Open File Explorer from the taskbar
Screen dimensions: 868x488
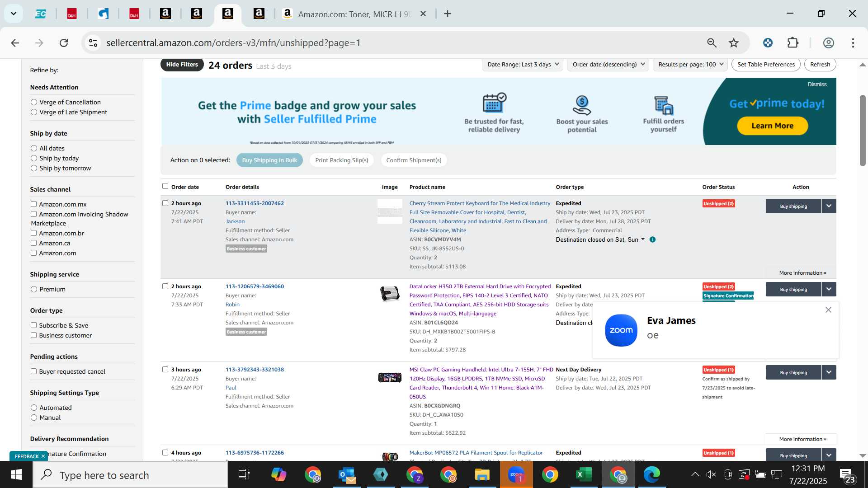coord(482,475)
